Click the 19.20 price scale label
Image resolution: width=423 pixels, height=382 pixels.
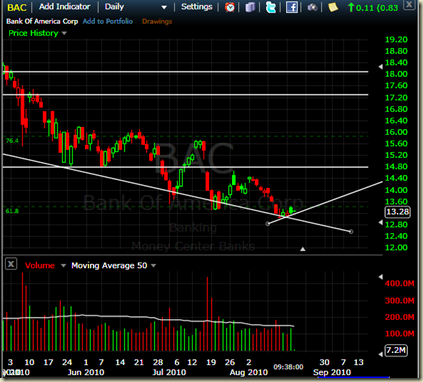point(396,40)
